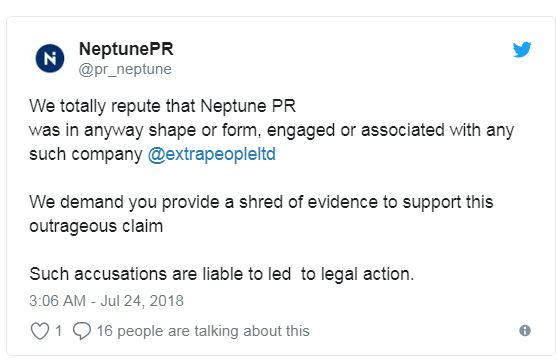Open the 3:06 AM timestamp link

click(x=57, y=301)
